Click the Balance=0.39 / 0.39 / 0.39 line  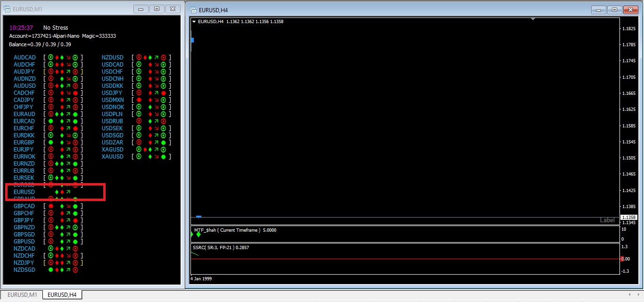[x=40, y=44]
